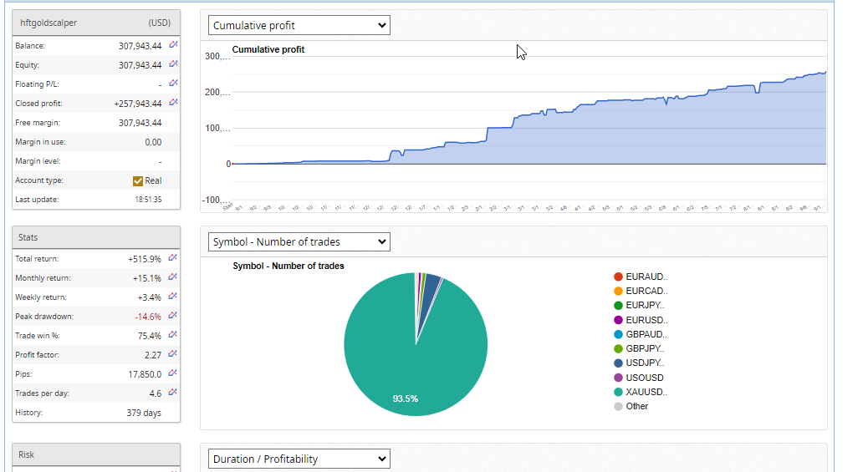Screen dimensions: 868x472
Task: Click the Trades per day chart icon
Action: click(173, 393)
